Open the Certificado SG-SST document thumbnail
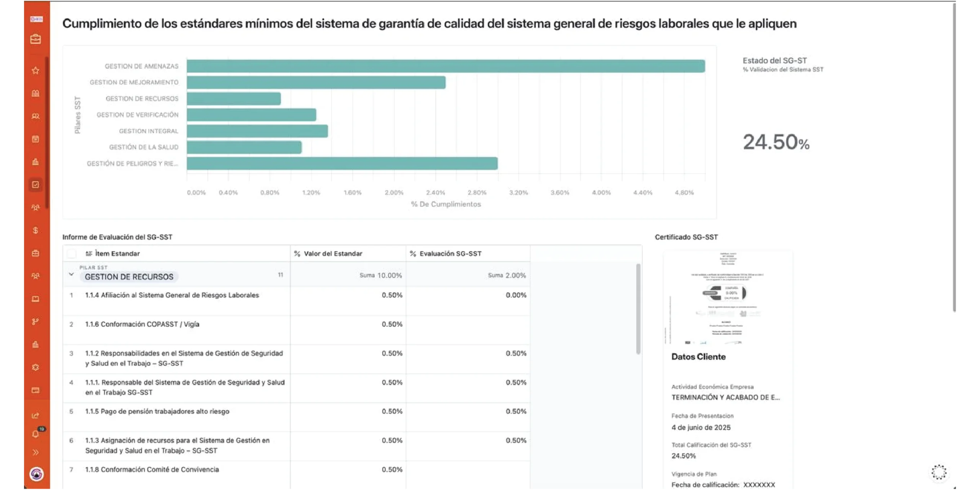 (727, 298)
